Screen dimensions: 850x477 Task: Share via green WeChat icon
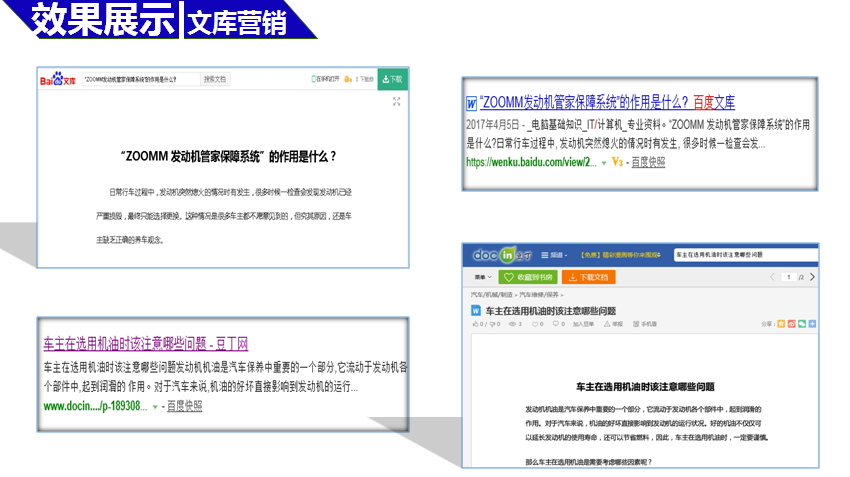[x=802, y=324]
